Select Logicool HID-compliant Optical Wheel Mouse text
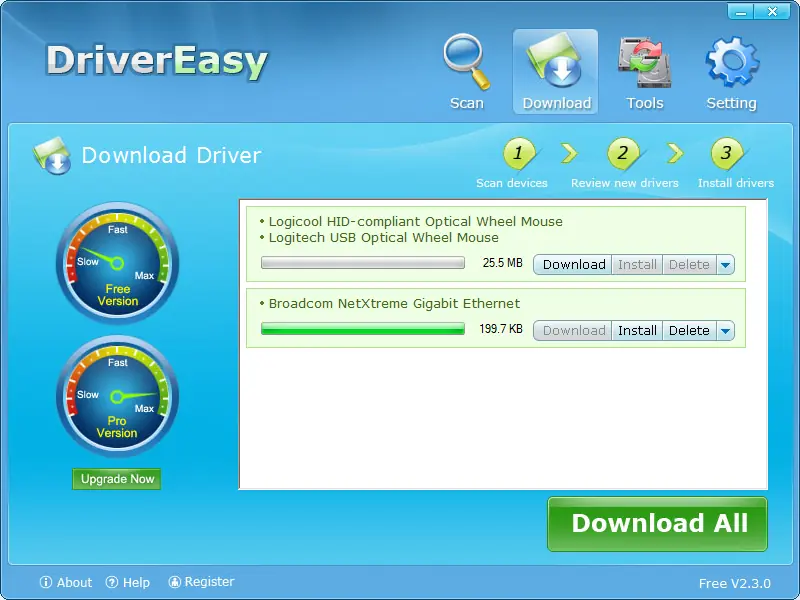The height and width of the screenshot is (600, 800). pos(415,221)
